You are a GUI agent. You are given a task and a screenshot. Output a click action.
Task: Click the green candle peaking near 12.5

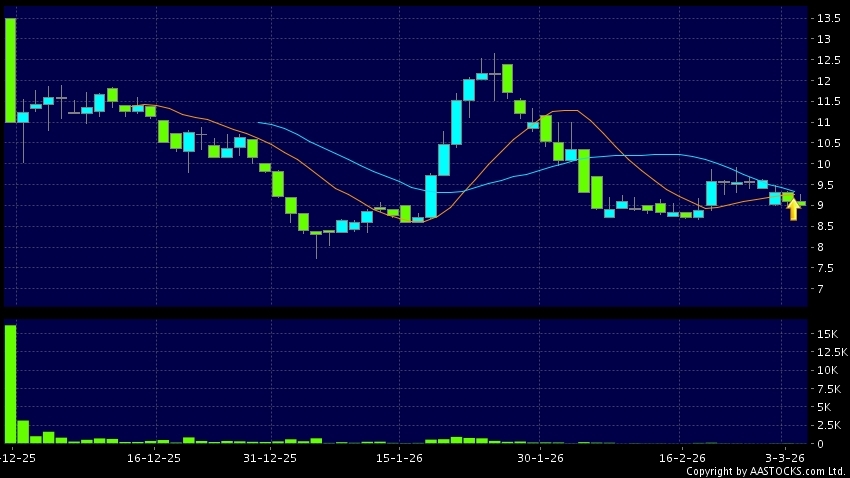[x=507, y=78]
